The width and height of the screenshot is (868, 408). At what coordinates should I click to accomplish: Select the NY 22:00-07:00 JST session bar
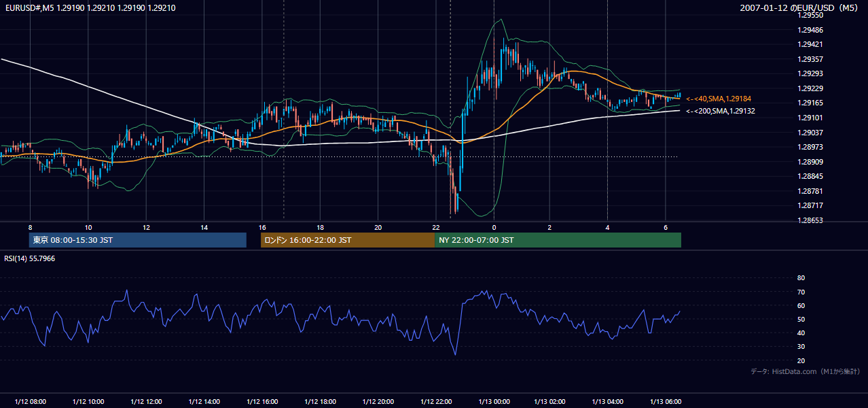[558, 240]
